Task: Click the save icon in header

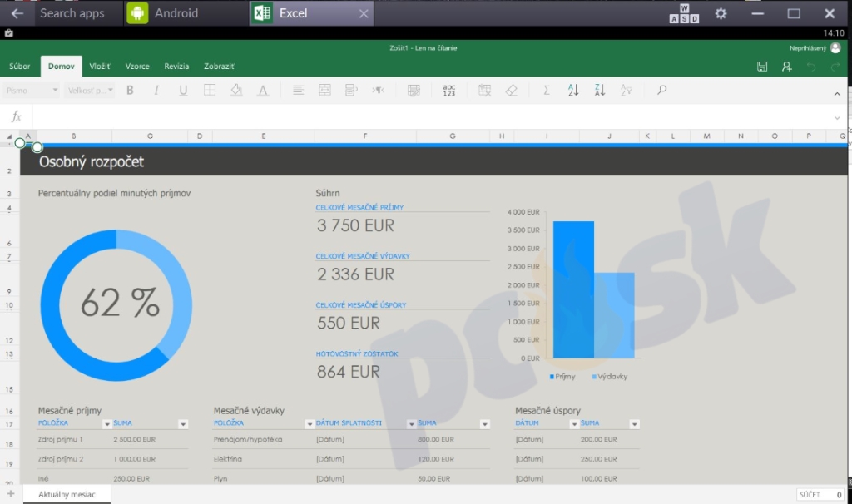Action: pos(762,67)
